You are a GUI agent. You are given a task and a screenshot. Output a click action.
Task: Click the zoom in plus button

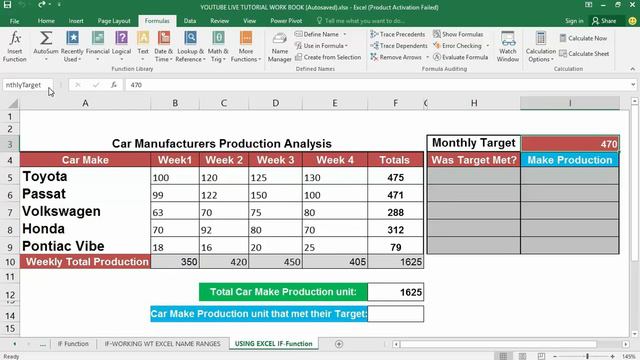click(612, 356)
